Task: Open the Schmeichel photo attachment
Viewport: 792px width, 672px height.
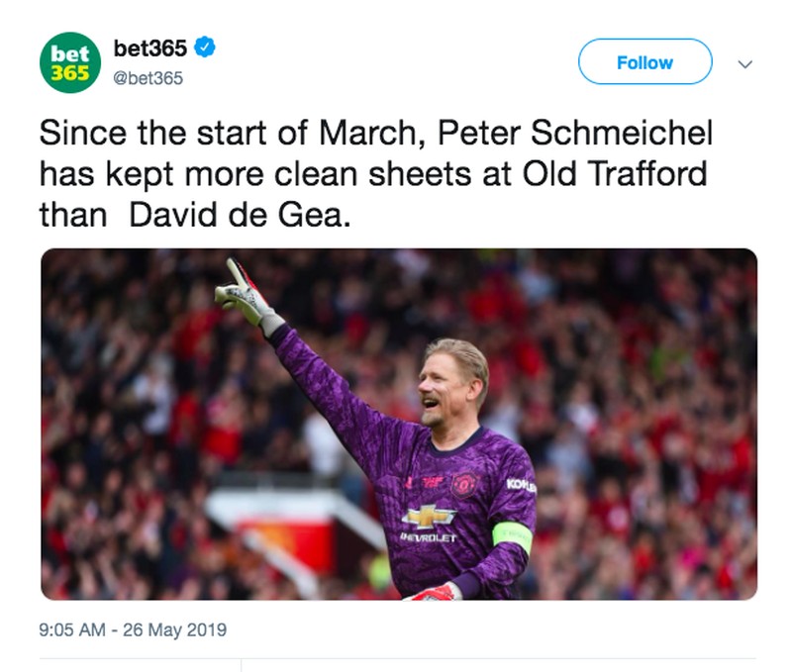Action: click(x=398, y=424)
